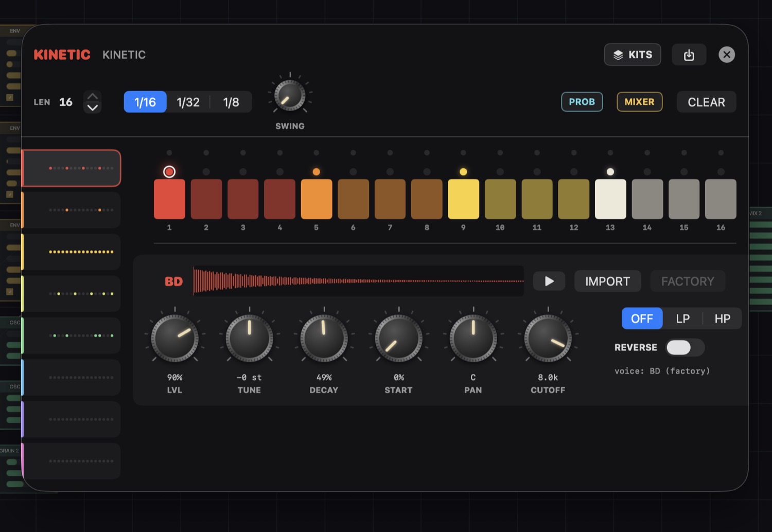Click the KINETIC preset name text
This screenshot has width=772, height=532.
tap(124, 55)
